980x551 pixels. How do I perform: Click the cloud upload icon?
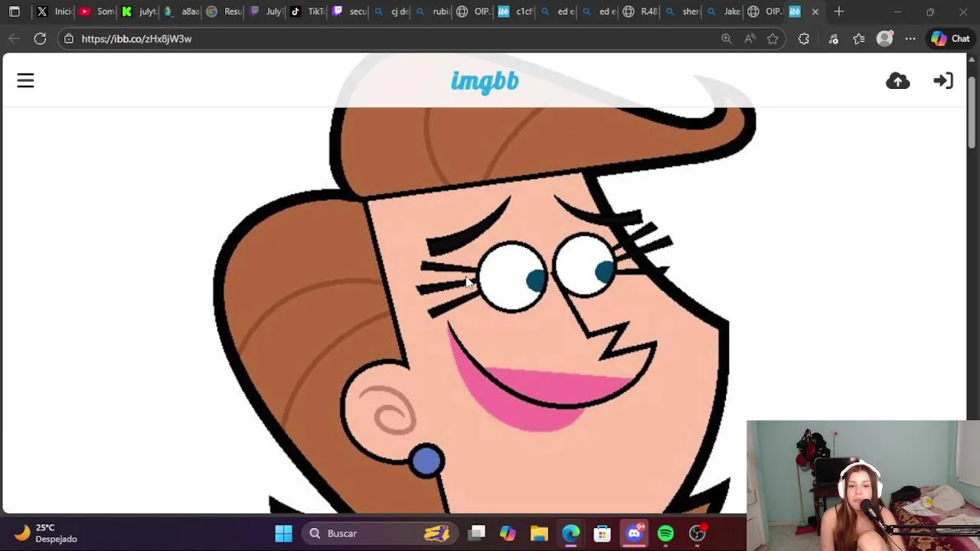897,81
